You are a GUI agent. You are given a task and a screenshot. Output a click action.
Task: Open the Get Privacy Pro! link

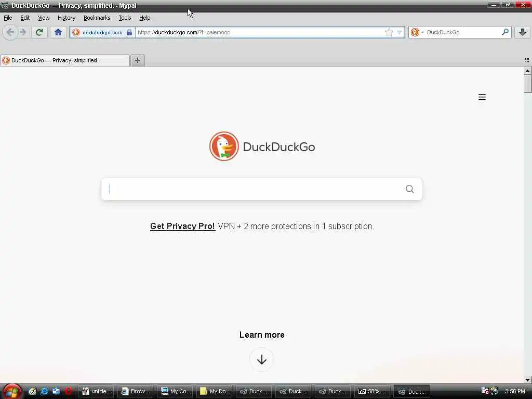point(182,227)
